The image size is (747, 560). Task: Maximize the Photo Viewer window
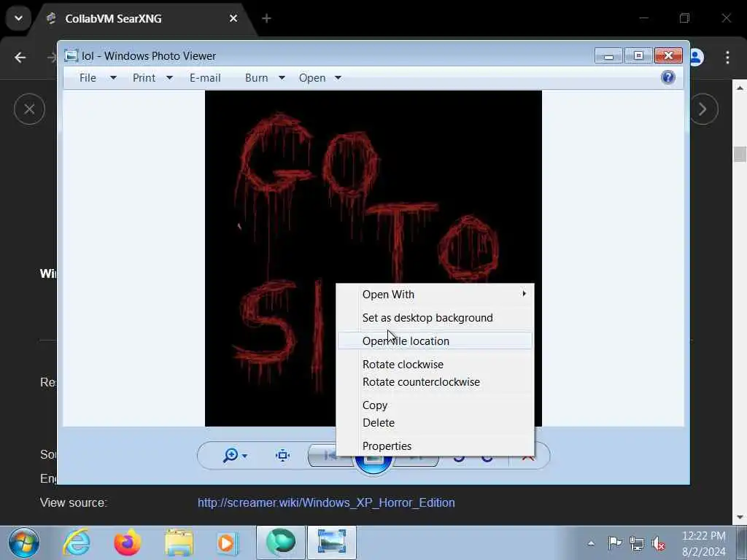click(638, 56)
